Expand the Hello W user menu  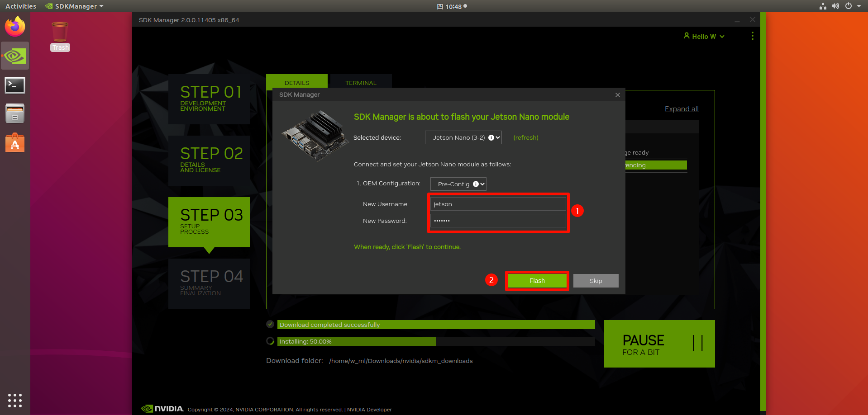(x=704, y=36)
